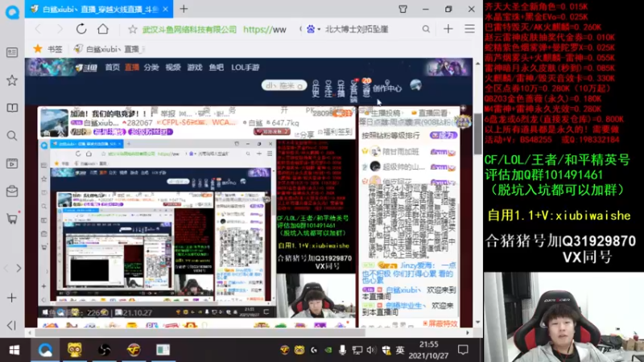Open the 视频 nav item

click(x=173, y=68)
